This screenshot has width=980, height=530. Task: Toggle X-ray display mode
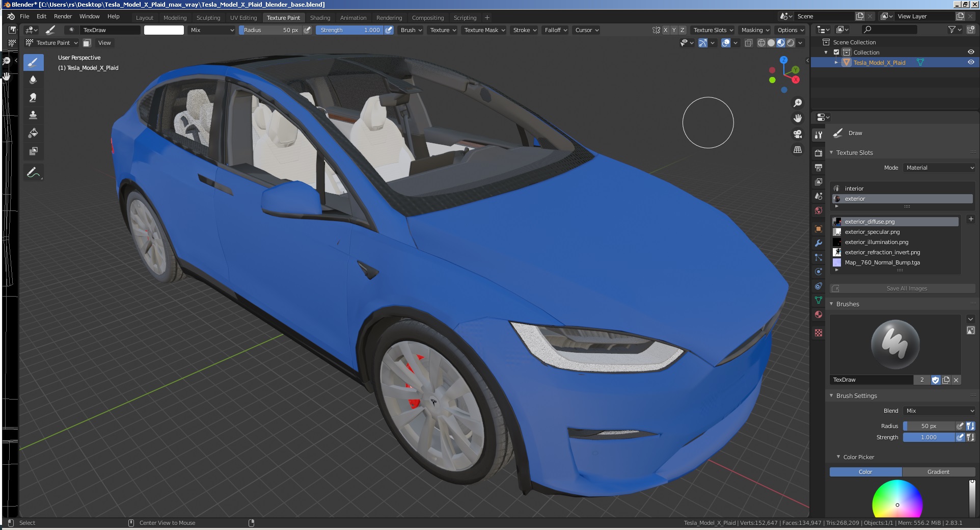coord(748,43)
